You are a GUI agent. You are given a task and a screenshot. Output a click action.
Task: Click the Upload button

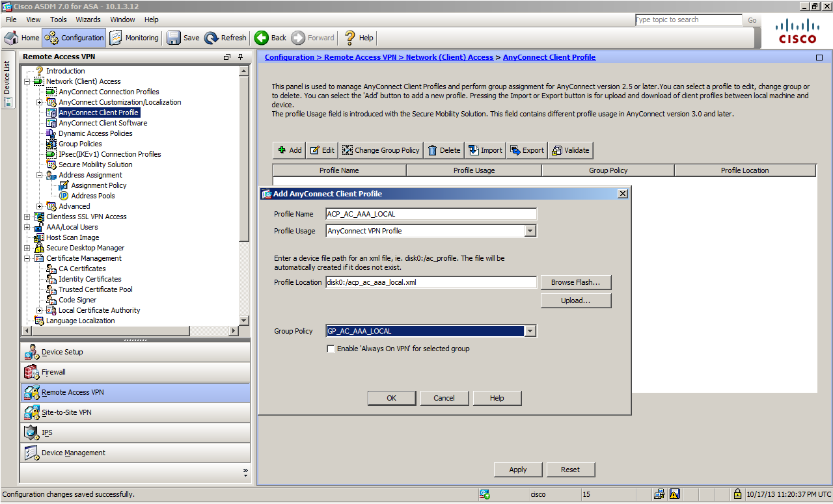[x=576, y=300]
